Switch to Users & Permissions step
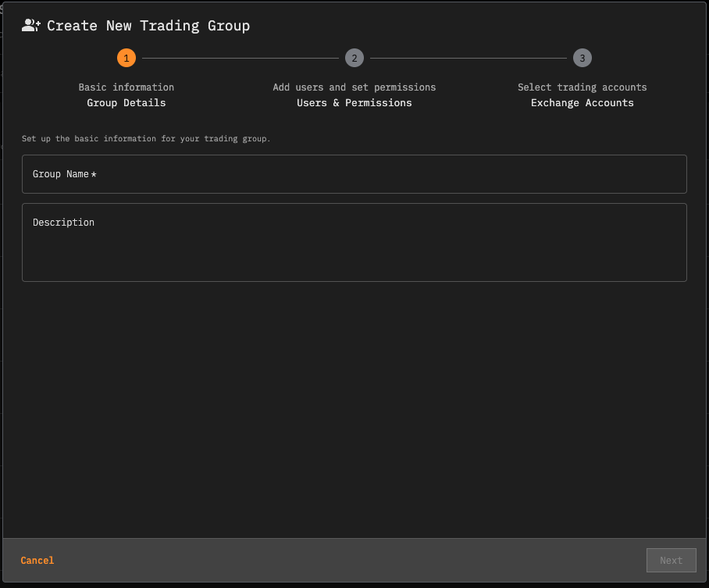Screen dimensions: 709x588 pos(354,103)
